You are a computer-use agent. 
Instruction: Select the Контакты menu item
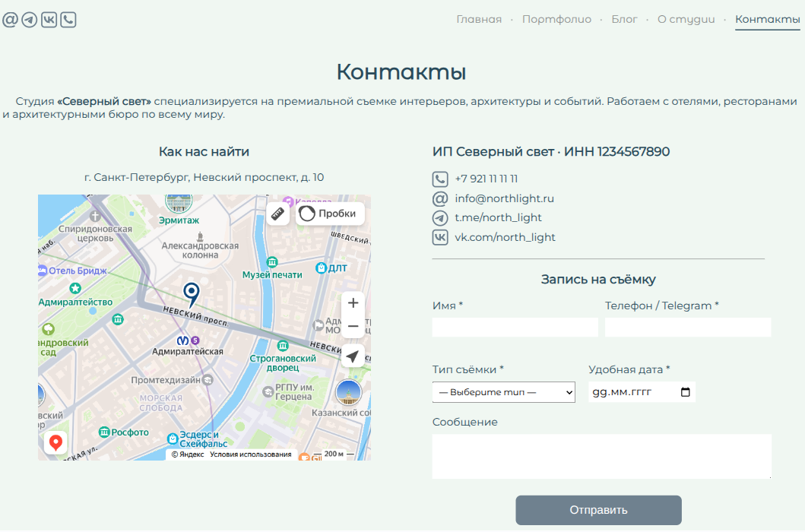point(768,19)
